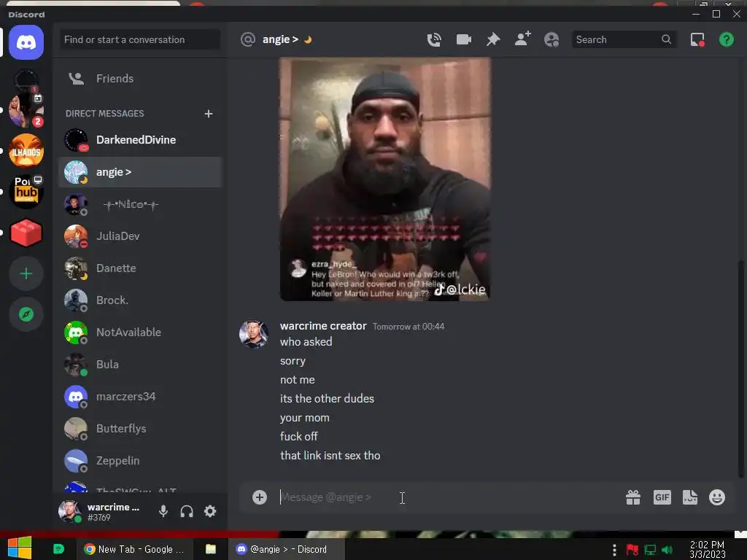This screenshot has width=747, height=560.
Task: Click angie > name in channel header
Action: click(280, 39)
